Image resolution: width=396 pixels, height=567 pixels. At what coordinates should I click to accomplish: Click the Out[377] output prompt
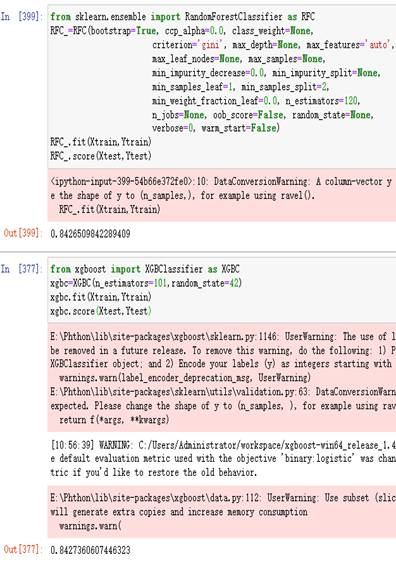[x=23, y=549]
